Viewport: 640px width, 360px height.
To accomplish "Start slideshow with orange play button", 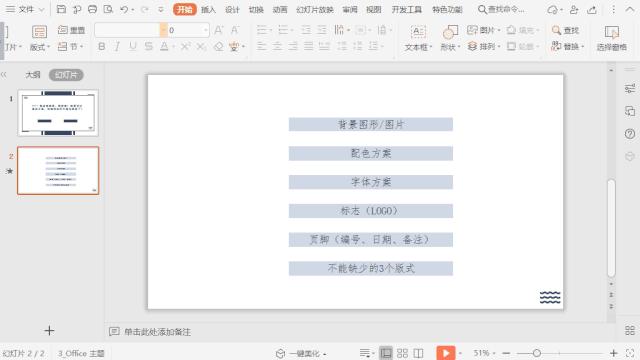I will (x=446, y=353).
